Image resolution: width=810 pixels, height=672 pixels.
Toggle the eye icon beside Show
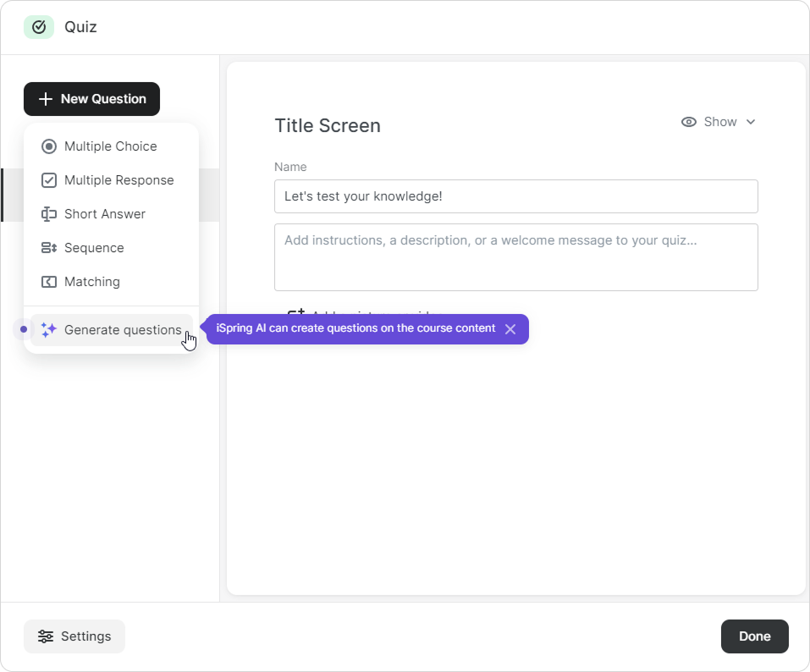(x=689, y=122)
